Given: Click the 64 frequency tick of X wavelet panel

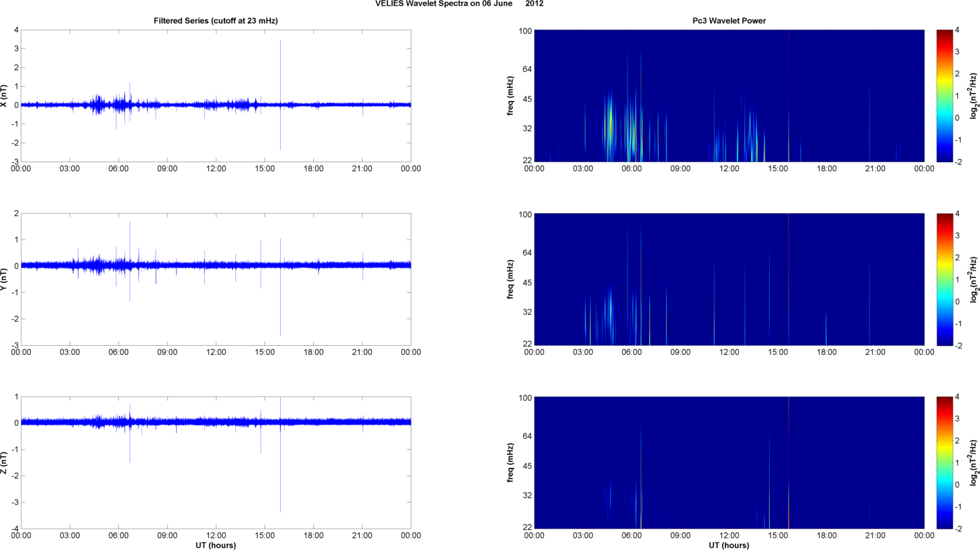Looking at the screenshot, I should (527, 69).
